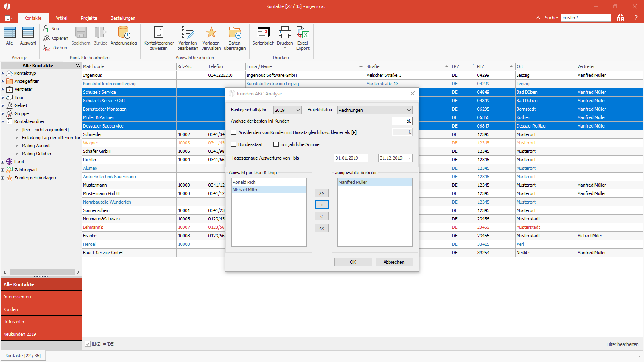Image resolution: width=644 pixels, height=362 pixels.
Task: Select the Mailing August folder
Action: coord(36,146)
